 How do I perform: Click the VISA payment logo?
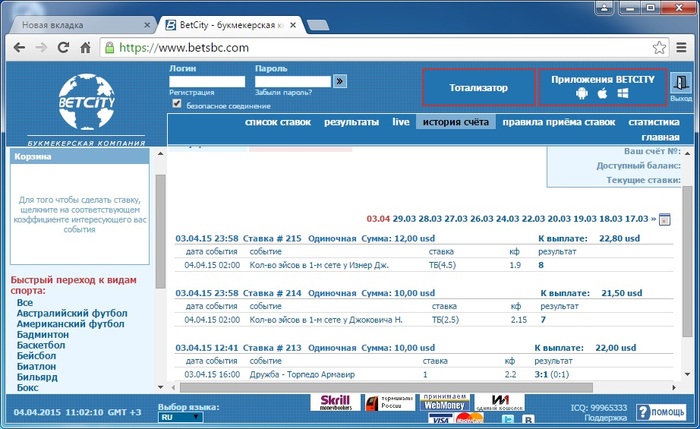(441, 419)
